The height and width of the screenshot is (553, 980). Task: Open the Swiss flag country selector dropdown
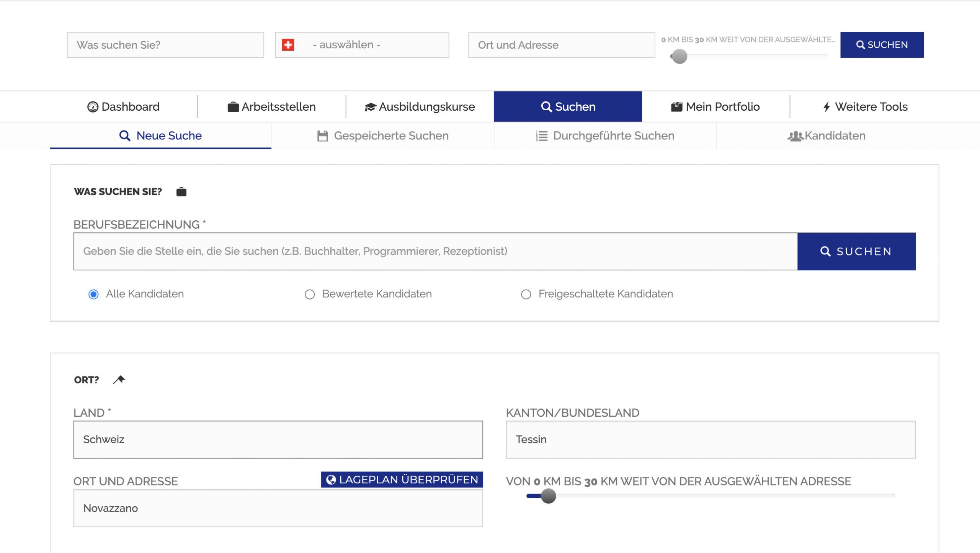[x=362, y=45]
